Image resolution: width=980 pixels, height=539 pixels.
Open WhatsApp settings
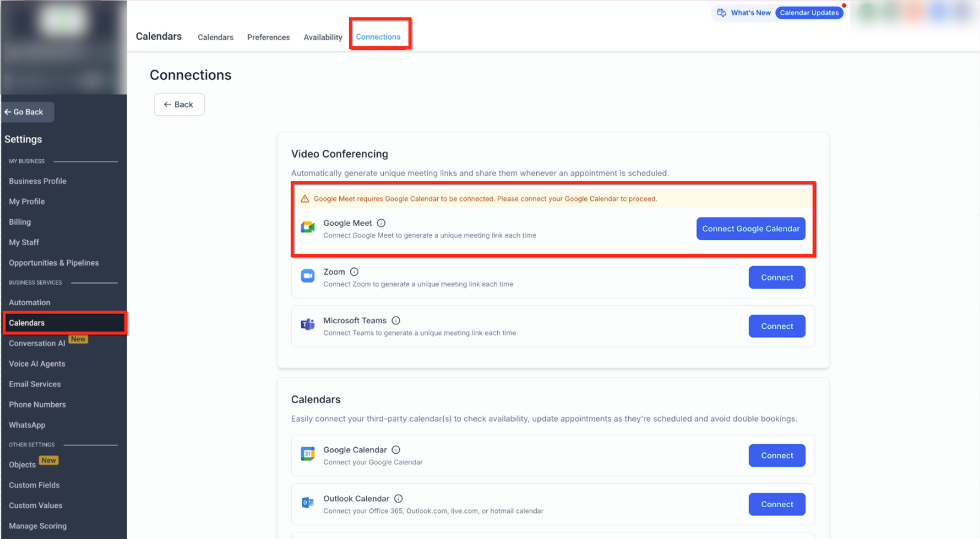[27, 425]
